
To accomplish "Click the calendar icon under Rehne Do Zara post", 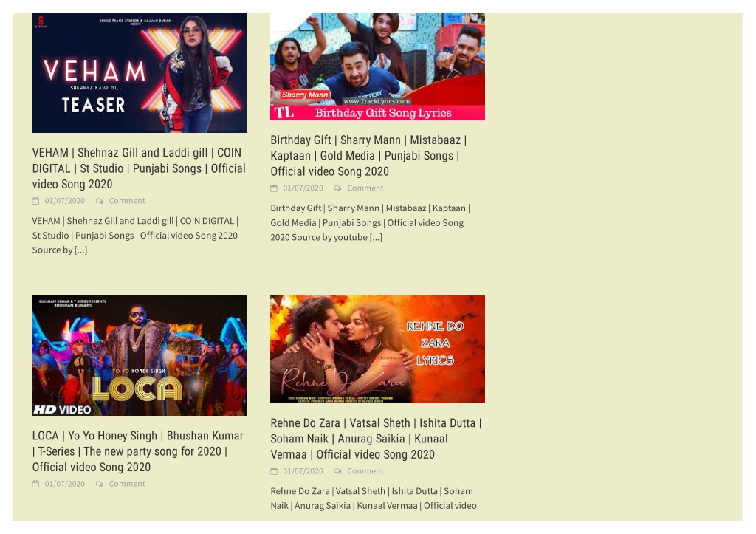I will click(x=274, y=472).
